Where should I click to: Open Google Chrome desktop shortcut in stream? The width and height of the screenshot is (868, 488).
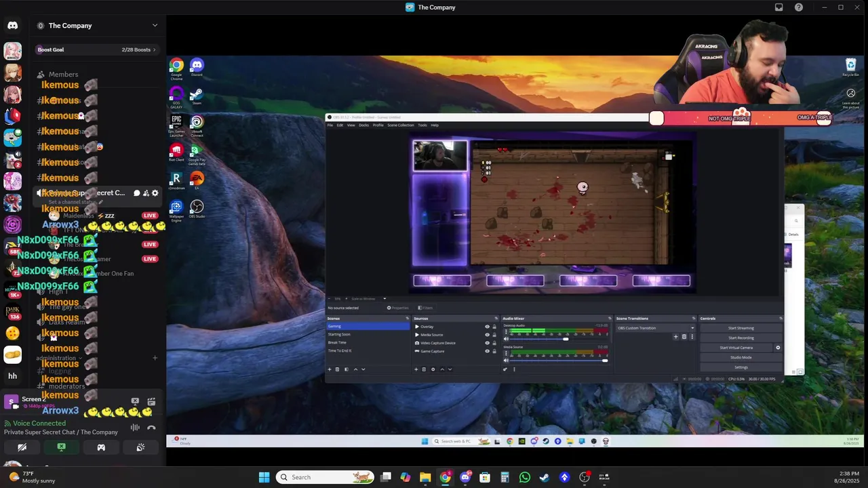176,68
